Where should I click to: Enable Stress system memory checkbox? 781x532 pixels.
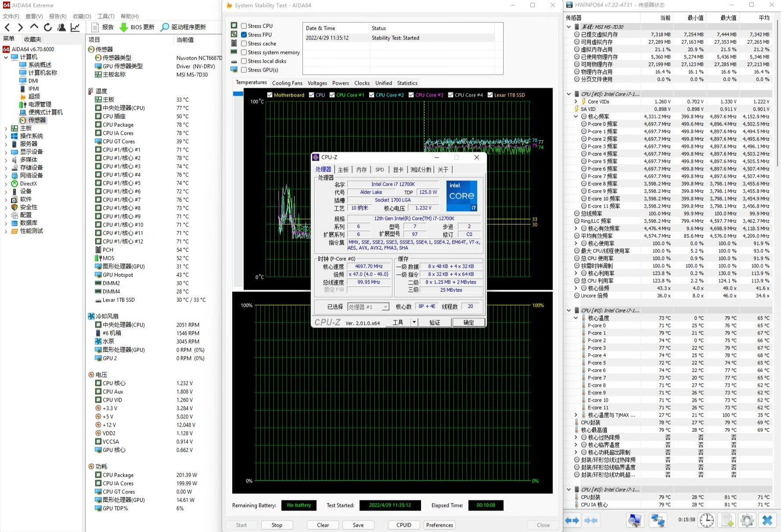(244, 52)
